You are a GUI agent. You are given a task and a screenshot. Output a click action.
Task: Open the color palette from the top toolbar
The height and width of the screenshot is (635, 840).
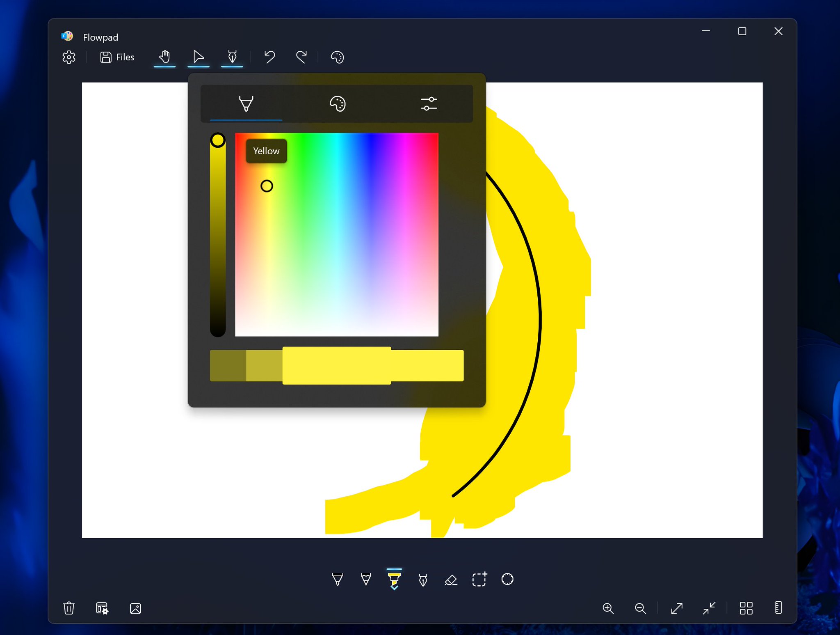pos(337,57)
